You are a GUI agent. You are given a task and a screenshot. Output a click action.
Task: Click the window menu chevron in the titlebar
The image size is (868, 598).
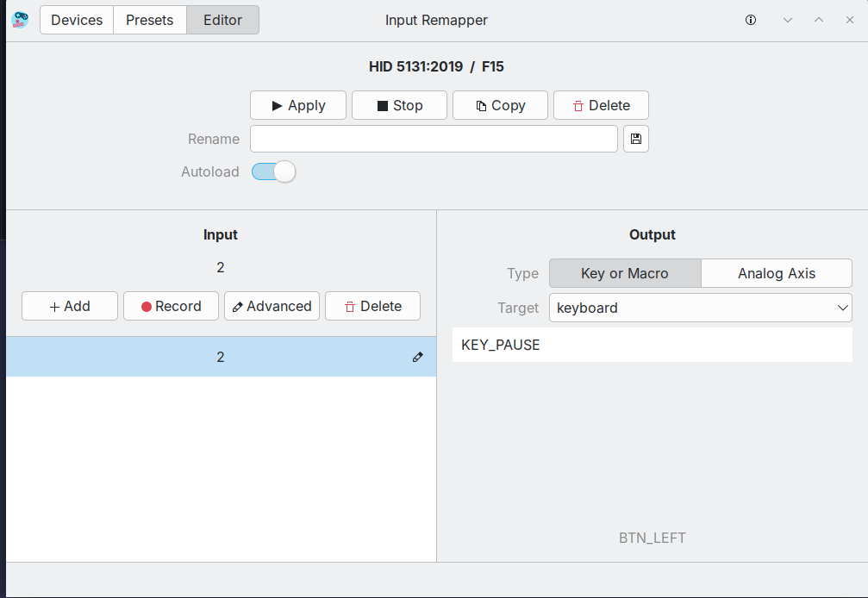[x=787, y=19]
